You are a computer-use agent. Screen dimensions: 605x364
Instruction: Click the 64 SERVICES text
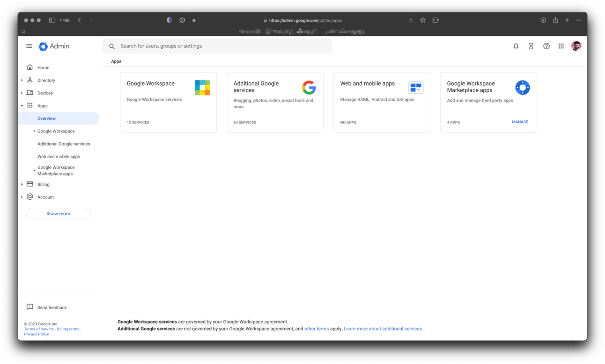[x=245, y=123]
